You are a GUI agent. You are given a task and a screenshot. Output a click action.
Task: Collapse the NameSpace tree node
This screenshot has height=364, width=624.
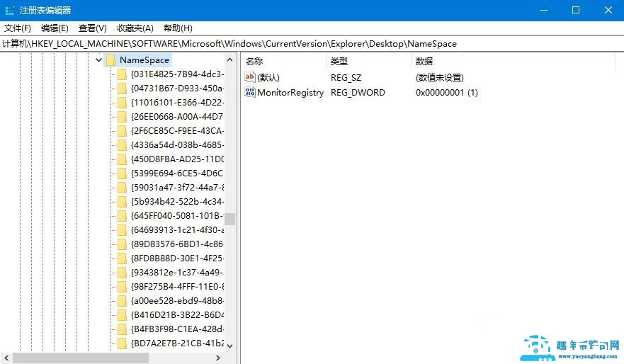tap(98, 60)
